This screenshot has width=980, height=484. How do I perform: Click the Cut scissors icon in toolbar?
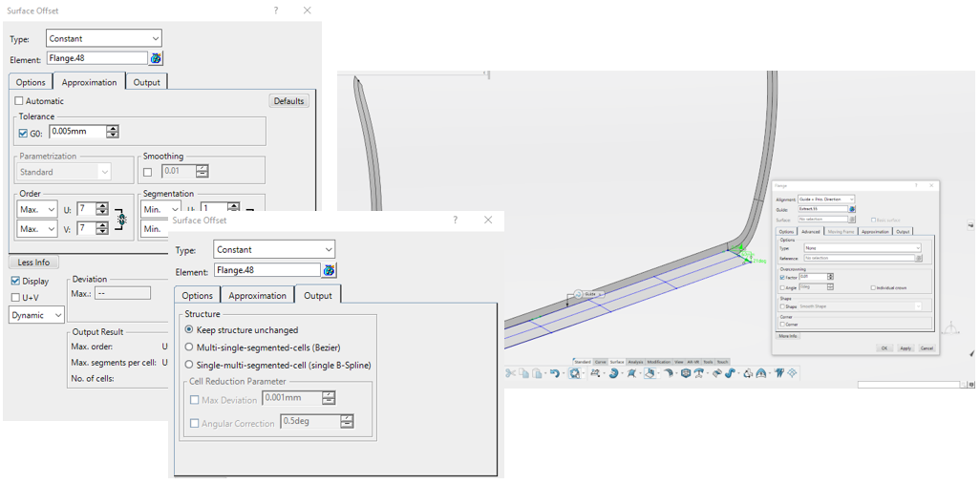(x=511, y=373)
